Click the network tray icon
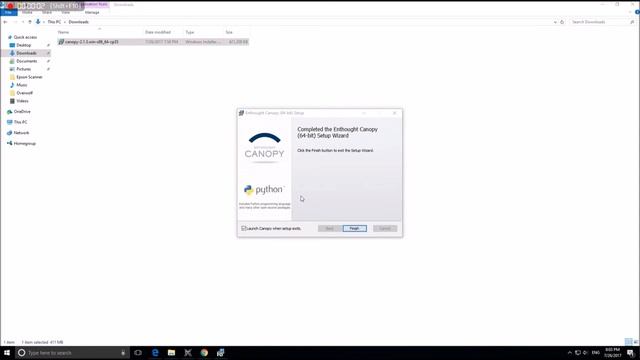This screenshot has width=640, height=360. point(578,353)
